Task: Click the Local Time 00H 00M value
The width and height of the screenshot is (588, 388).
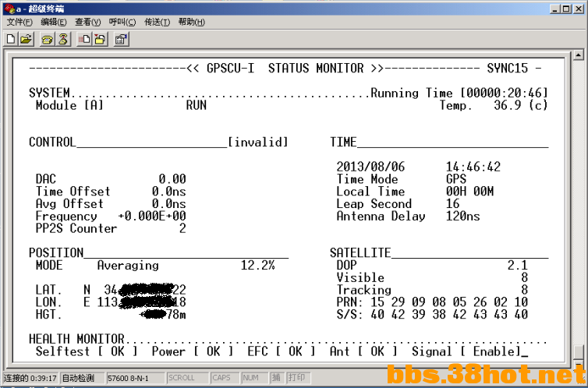Action: (x=469, y=192)
